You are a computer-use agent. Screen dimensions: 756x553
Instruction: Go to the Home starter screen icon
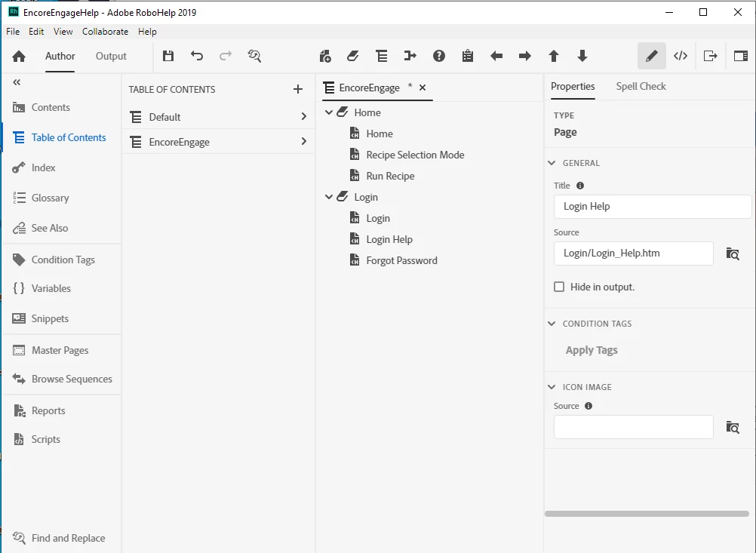(x=19, y=56)
